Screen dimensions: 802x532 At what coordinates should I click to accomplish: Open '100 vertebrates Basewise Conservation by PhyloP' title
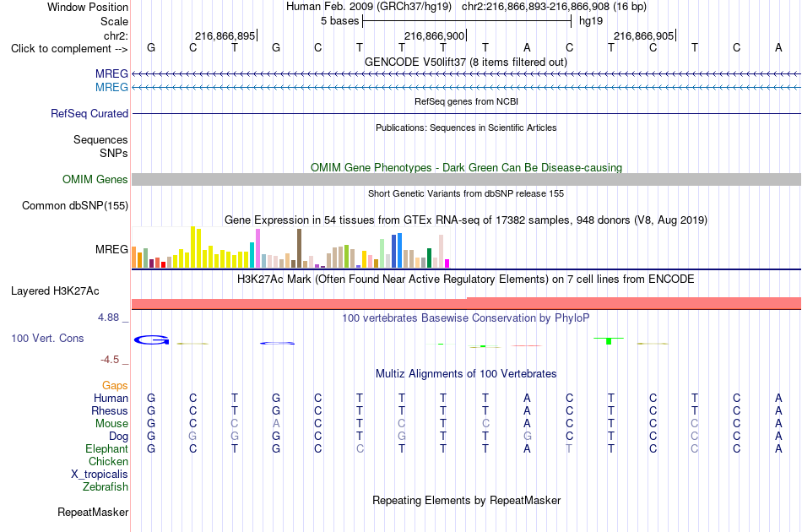(x=466, y=318)
